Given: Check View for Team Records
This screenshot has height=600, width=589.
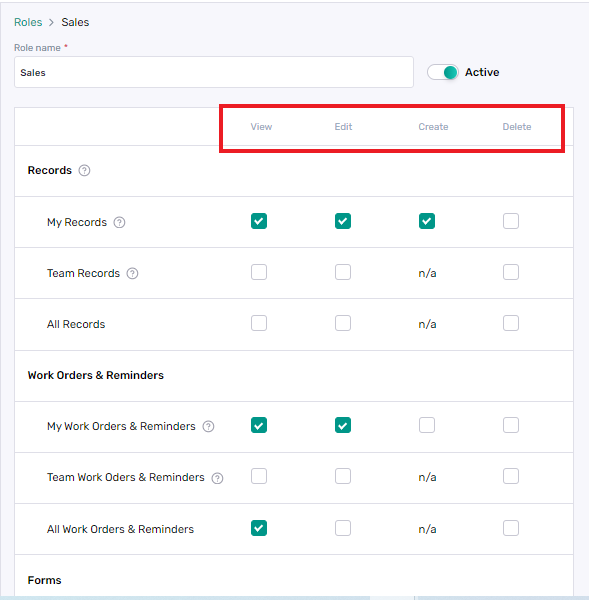Looking at the screenshot, I should click(259, 272).
